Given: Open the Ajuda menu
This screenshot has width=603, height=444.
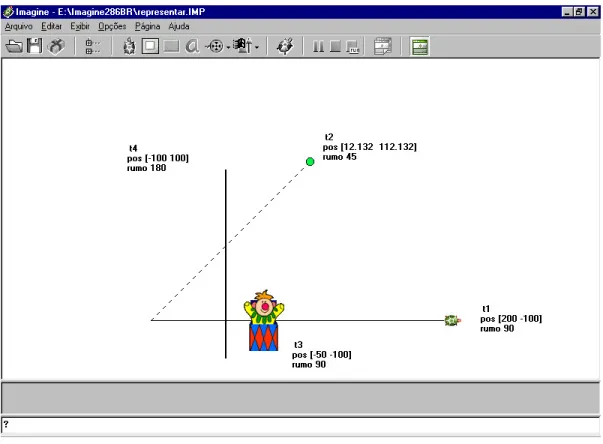Looking at the screenshot, I should pos(179,26).
